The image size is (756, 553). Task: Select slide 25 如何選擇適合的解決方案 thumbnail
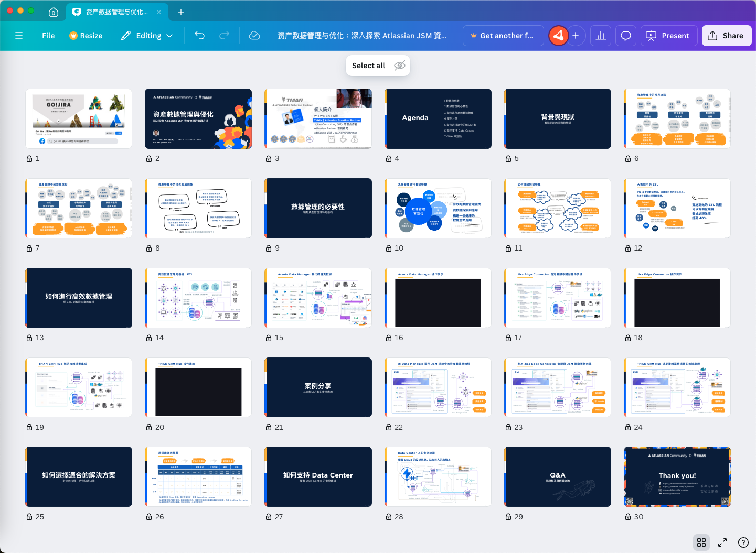coord(79,476)
